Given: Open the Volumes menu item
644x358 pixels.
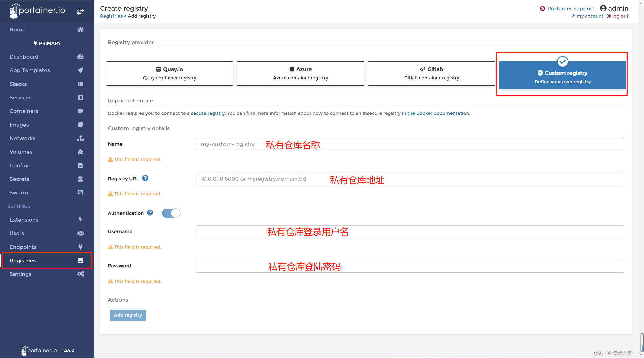Looking at the screenshot, I should (x=47, y=152).
